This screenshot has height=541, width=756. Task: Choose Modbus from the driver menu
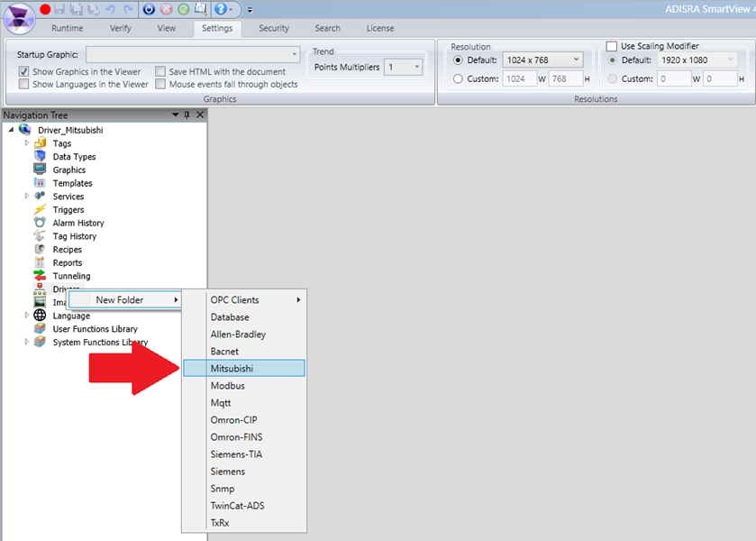[x=244, y=386]
